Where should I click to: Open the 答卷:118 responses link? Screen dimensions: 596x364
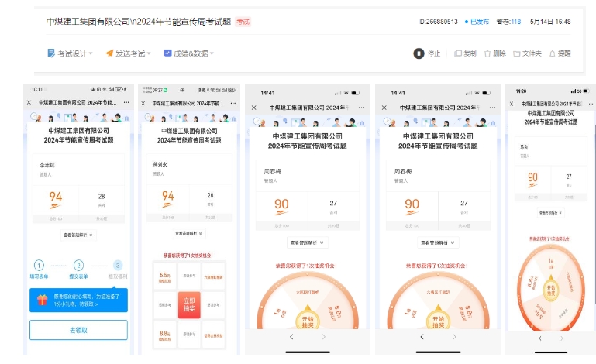[508, 22]
